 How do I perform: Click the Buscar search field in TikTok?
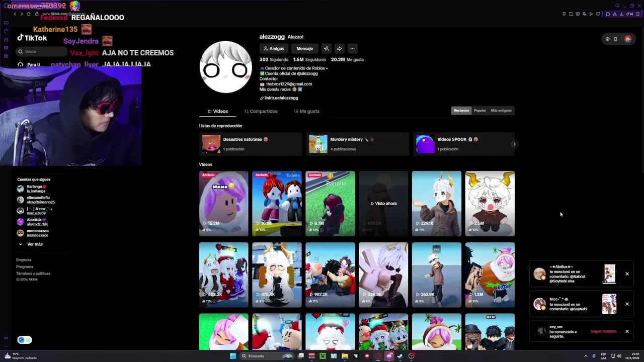(x=41, y=51)
